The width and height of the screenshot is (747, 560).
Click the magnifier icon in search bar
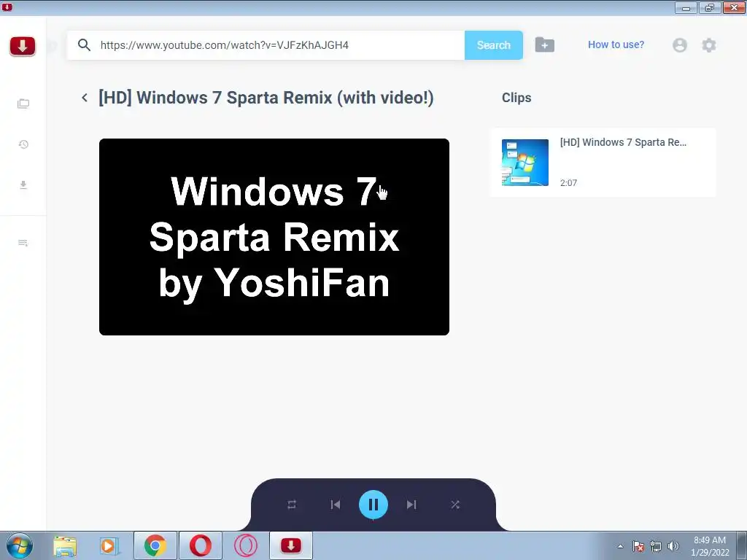point(85,45)
